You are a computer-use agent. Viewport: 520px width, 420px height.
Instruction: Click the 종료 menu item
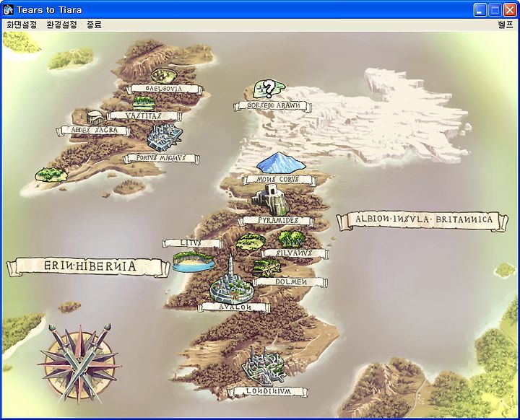click(94, 25)
